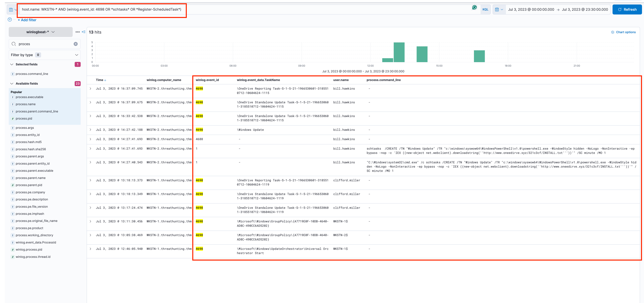Expand the 14:27:40.543 cmd.exe row
Image resolution: width=644 pixels, height=303 pixels.
click(x=90, y=162)
